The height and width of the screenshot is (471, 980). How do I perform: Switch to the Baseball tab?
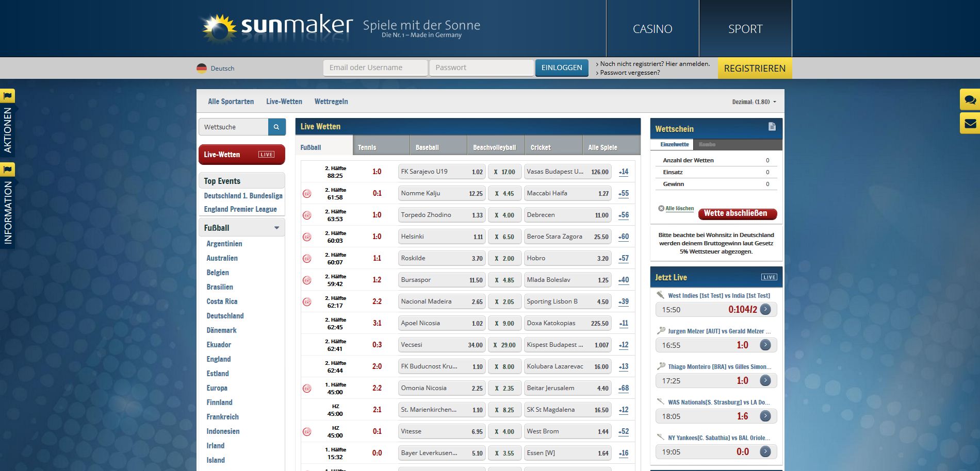click(438, 145)
